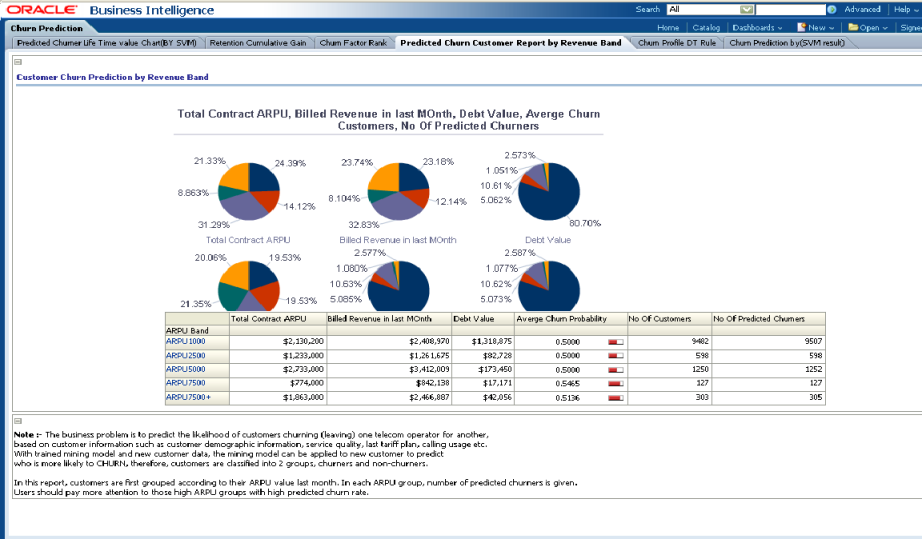Switch to Churn Prediction by(SVM result) tab
The image size is (922, 539).
click(x=787, y=43)
